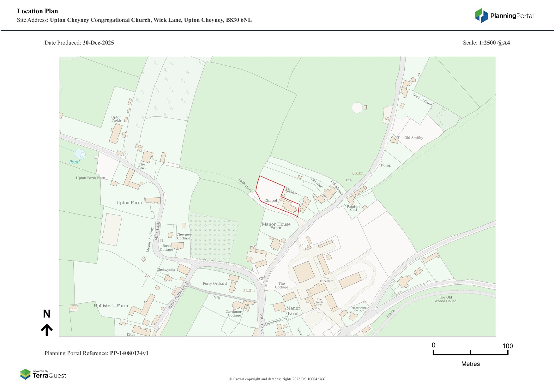Click the blue pond shape on the map

(80, 154)
